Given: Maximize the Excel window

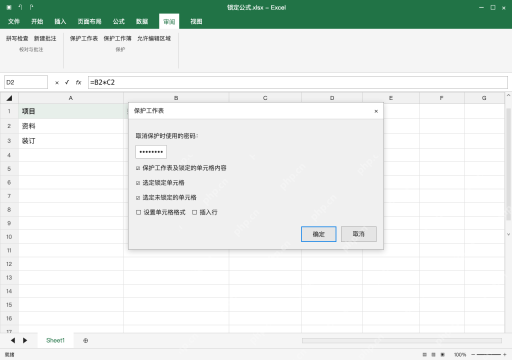Looking at the screenshot, I should click(493, 7).
